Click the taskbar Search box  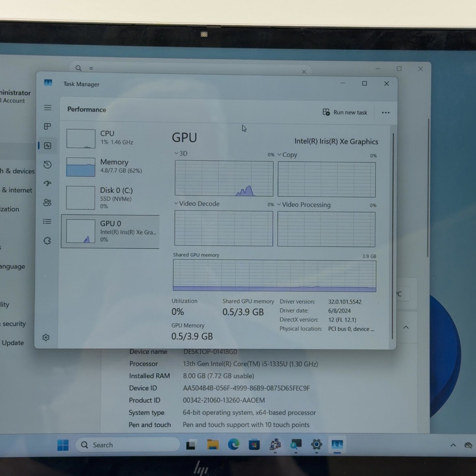128,445
